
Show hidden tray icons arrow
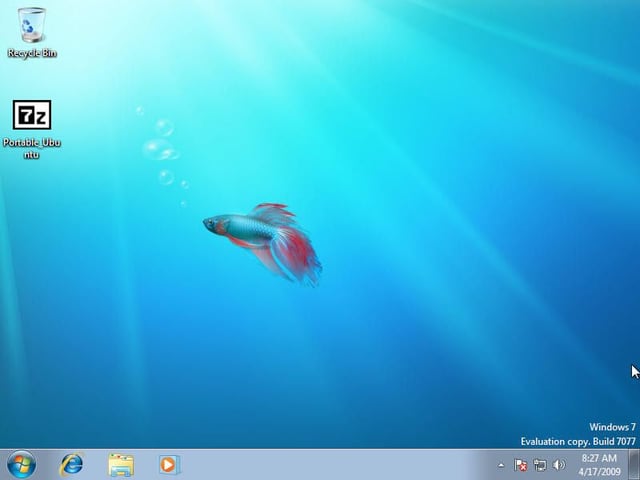[501, 465]
